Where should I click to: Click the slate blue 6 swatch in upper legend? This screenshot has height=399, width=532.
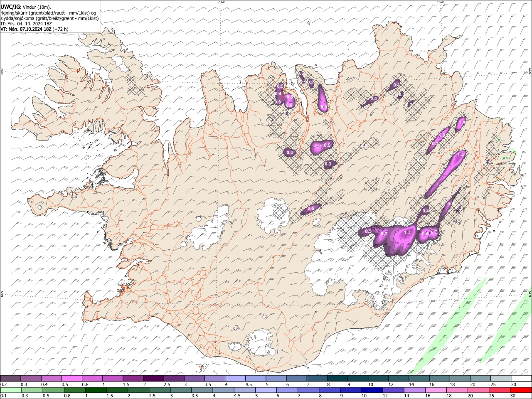[296, 378]
